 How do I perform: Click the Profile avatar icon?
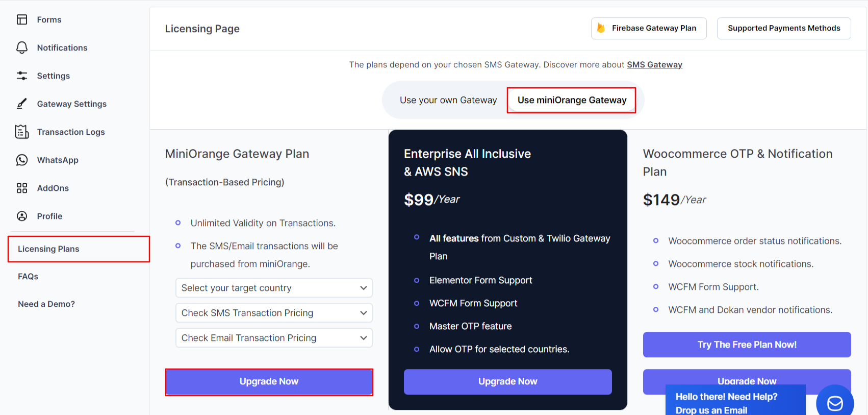[x=22, y=216]
